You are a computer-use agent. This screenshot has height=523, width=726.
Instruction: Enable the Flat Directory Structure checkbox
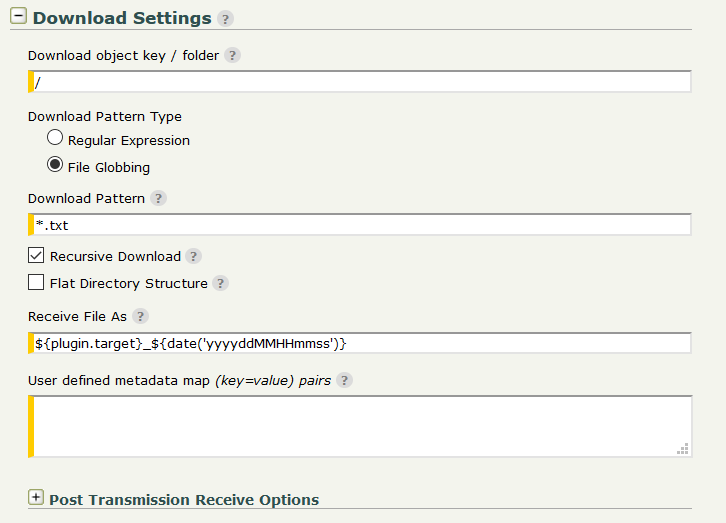coord(36,282)
